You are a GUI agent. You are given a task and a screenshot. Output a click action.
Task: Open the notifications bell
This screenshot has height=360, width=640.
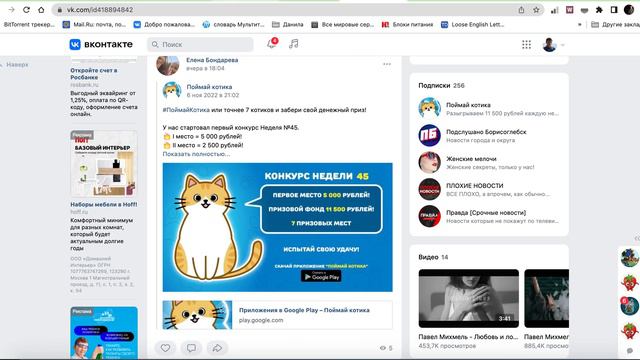pos(272,44)
